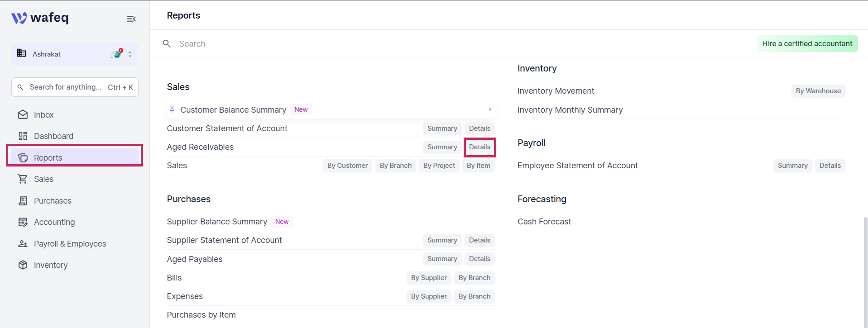Expand the Customer Balance Summary chevron arrow
Screen dimensions: 868x328
[490, 109]
